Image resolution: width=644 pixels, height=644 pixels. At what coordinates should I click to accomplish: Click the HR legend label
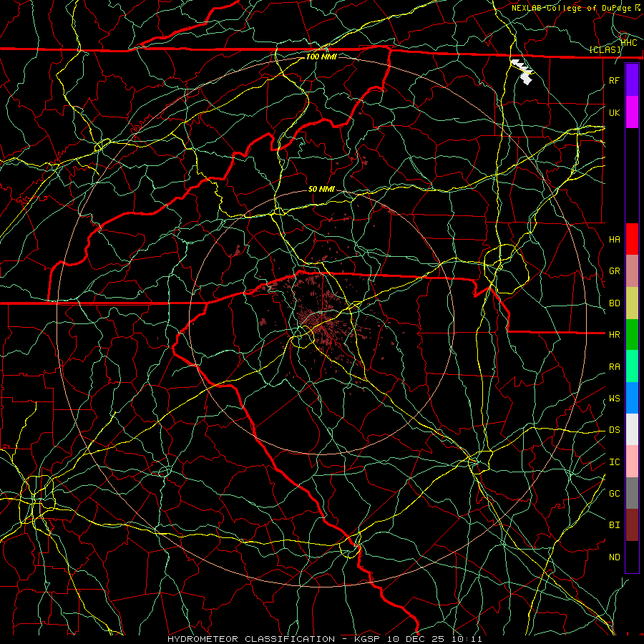tap(614, 335)
